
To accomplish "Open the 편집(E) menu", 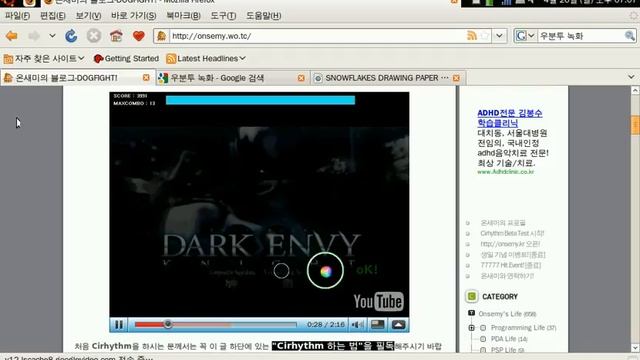I will [53, 16].
